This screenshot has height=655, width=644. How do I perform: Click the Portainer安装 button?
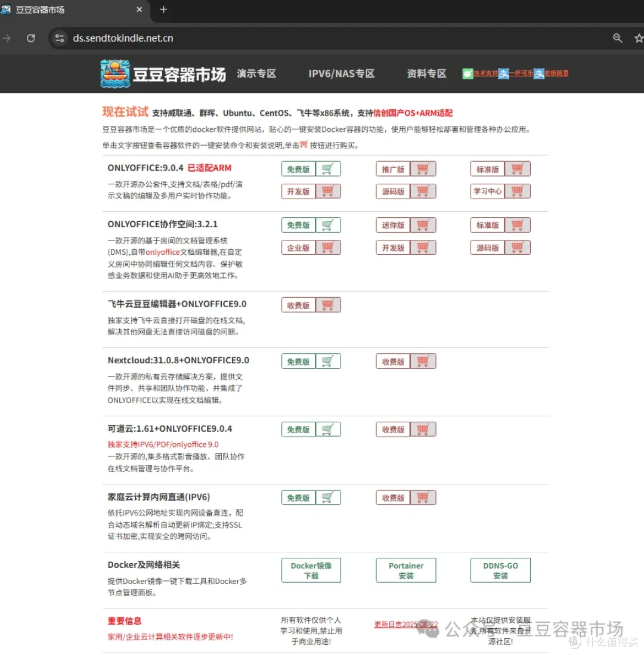(x=406, y=570)
